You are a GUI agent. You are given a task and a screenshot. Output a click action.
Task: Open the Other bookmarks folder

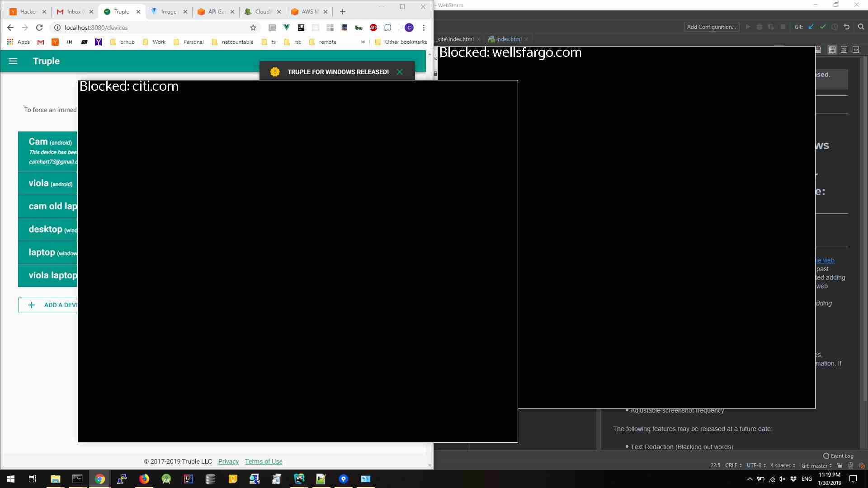tap(401, 42)
